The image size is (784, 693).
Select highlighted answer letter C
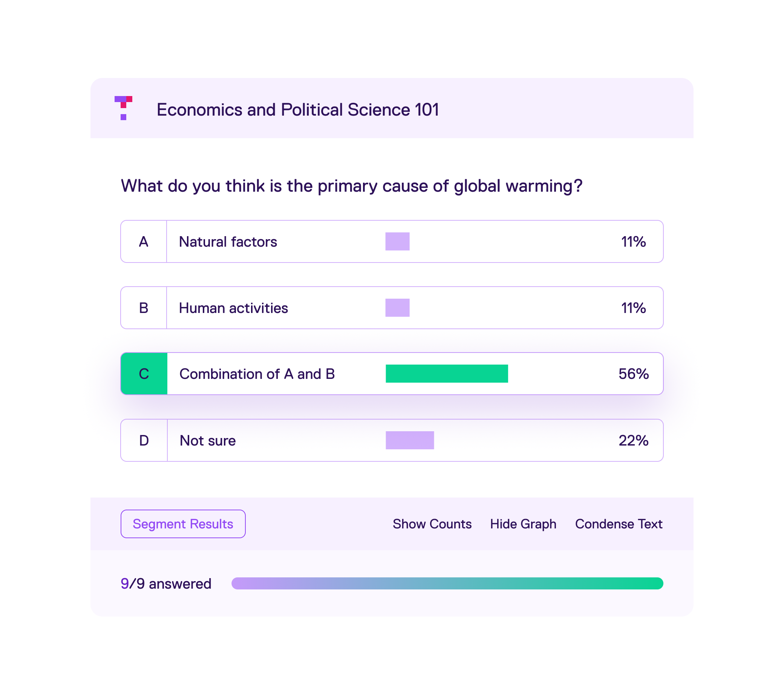point(144,374)
